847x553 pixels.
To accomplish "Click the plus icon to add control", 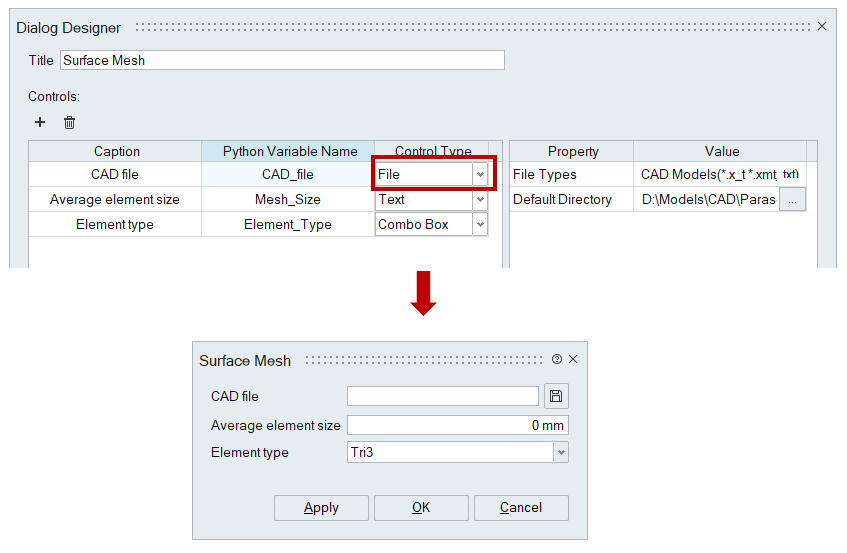I will [40, 123].
